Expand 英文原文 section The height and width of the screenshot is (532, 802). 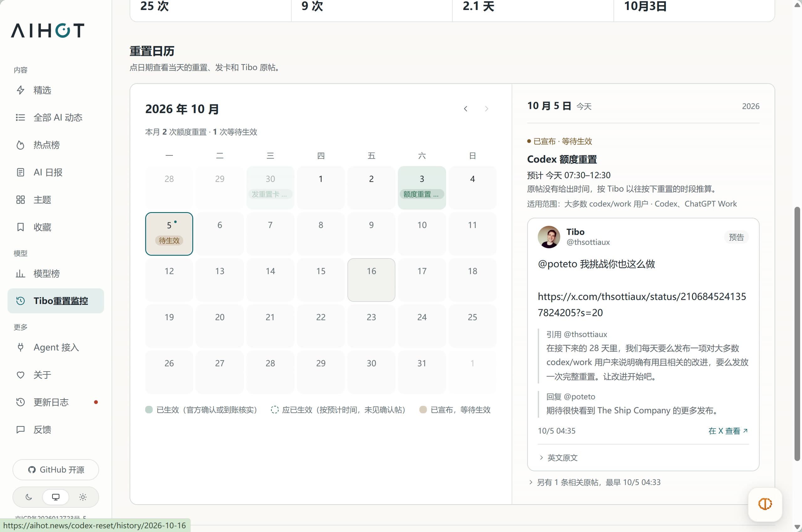tap(558, 458)
